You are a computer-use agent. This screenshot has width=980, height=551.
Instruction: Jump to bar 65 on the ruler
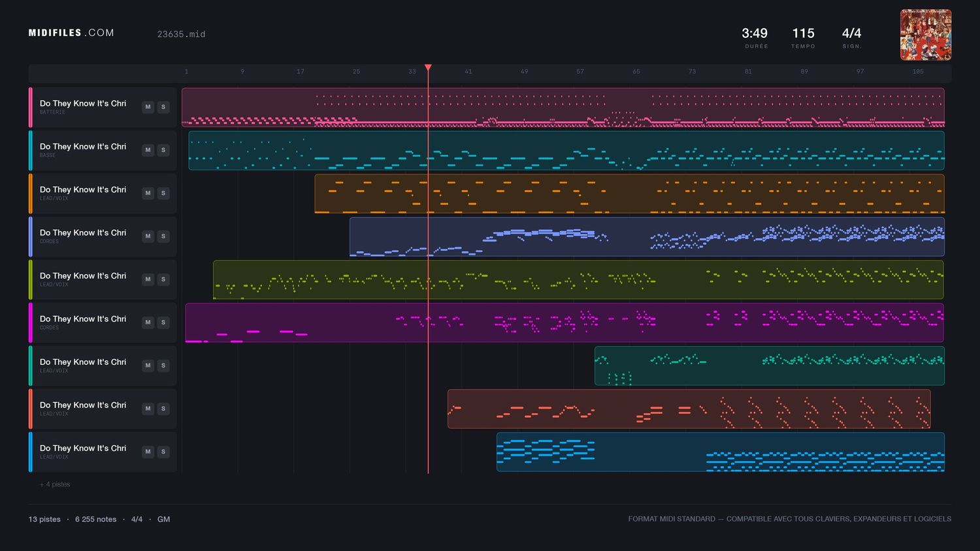click(x=636, y=71)
